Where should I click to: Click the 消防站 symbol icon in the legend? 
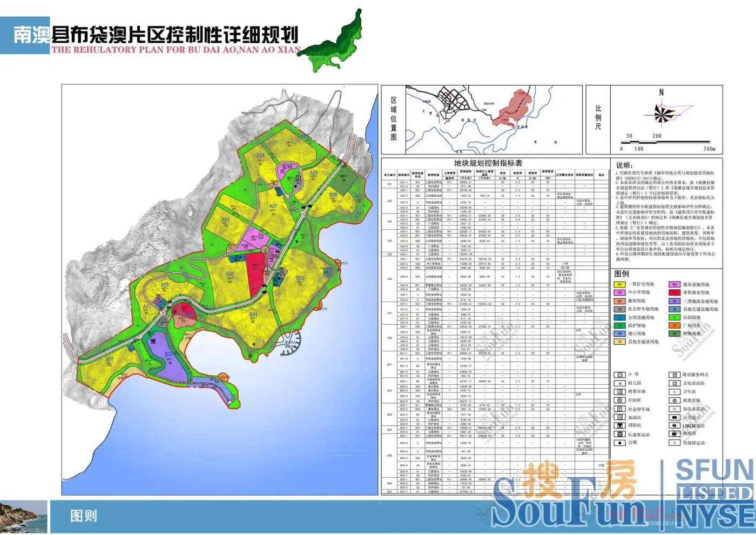coord(619,425)
